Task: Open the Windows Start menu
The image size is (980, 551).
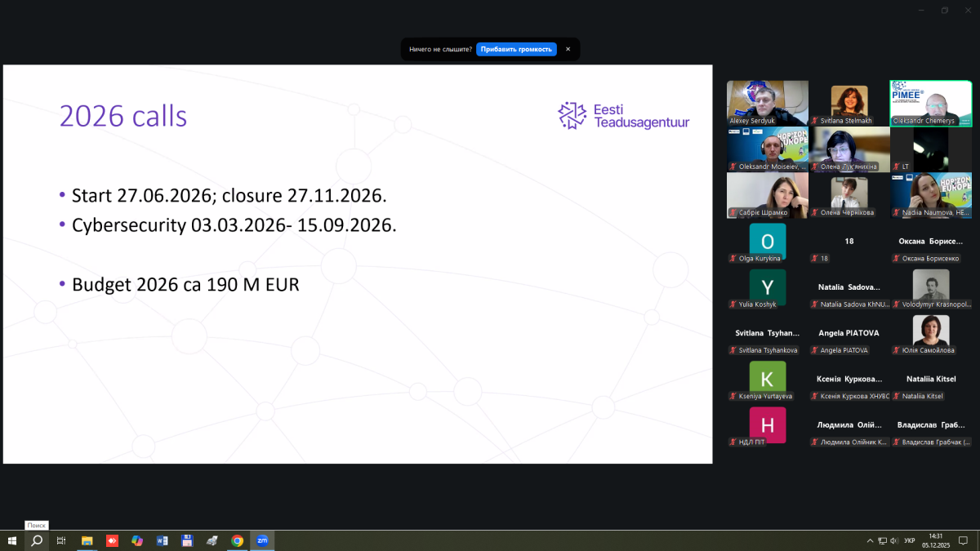Action: [x=12, y=540]
